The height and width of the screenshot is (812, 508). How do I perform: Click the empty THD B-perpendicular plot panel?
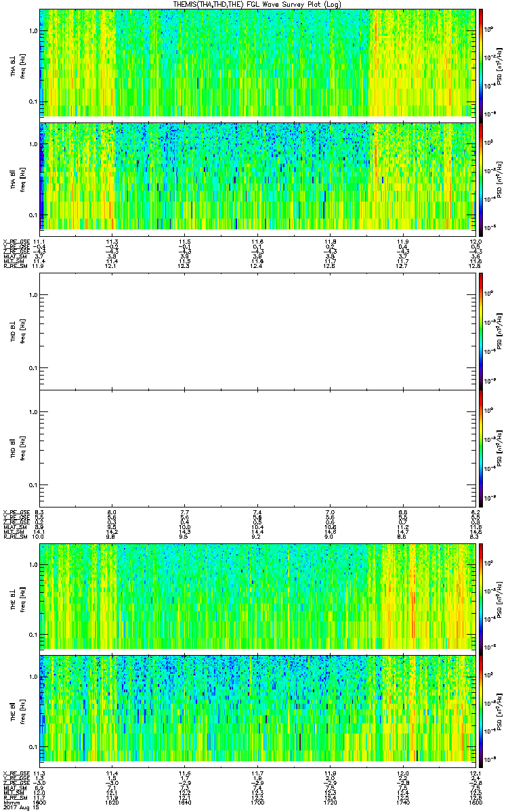(257, 331)
